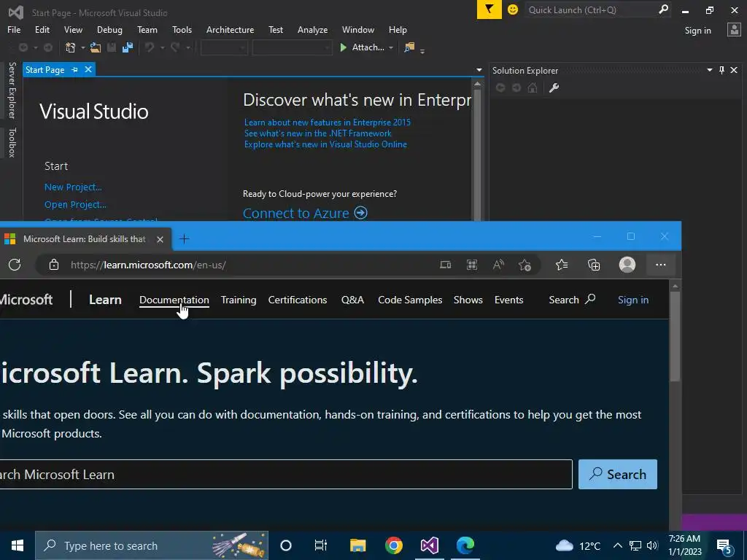Click the Save All toolbar icon in Visual Studio
747x560 pixels.
click(127, 47)
